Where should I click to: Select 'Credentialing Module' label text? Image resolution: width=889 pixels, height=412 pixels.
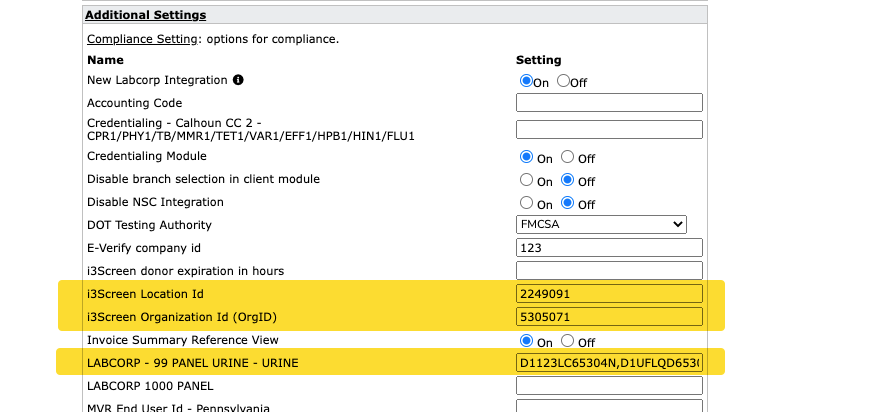147,156
